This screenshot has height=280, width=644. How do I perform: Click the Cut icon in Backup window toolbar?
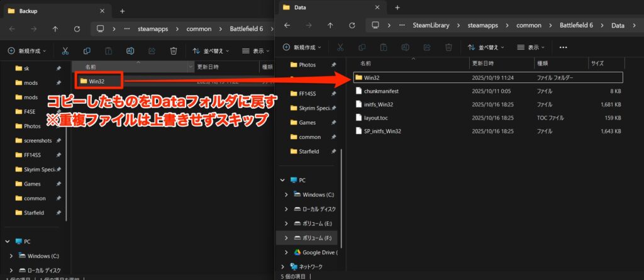coord(65,50)
